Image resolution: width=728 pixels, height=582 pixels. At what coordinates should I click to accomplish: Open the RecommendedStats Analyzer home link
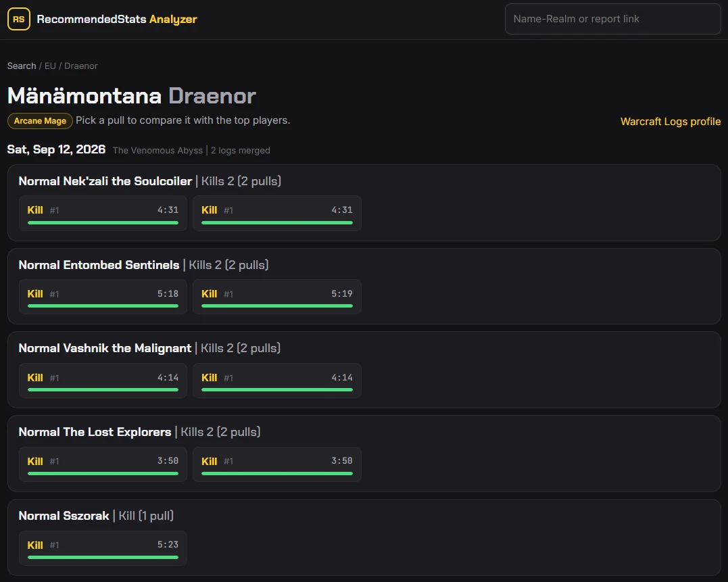point(102,19)
